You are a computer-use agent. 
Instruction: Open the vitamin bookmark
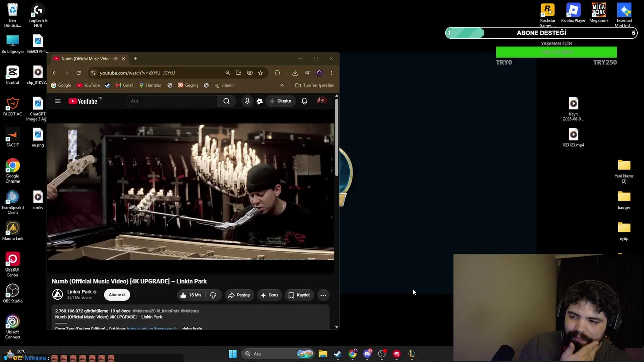point(224,85)
